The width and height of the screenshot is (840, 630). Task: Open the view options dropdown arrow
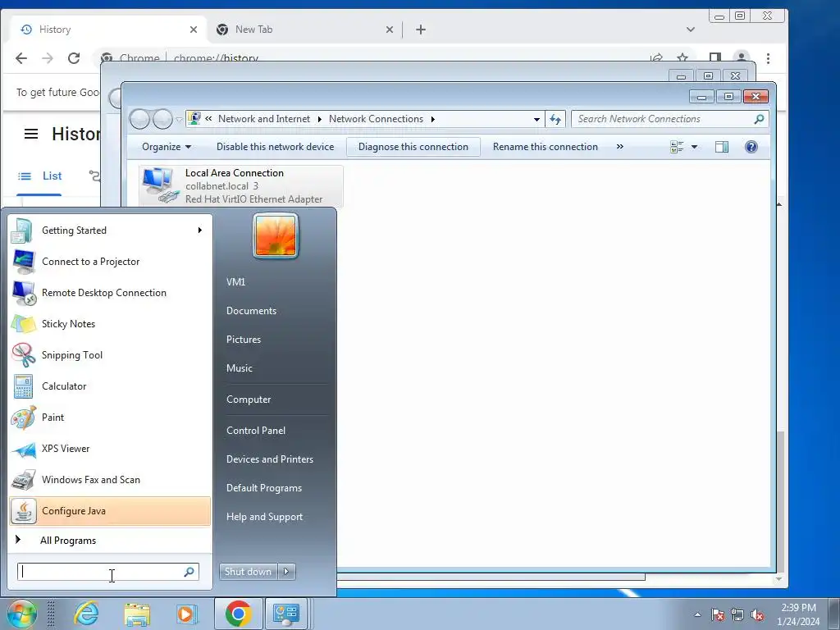coord(694,147)
